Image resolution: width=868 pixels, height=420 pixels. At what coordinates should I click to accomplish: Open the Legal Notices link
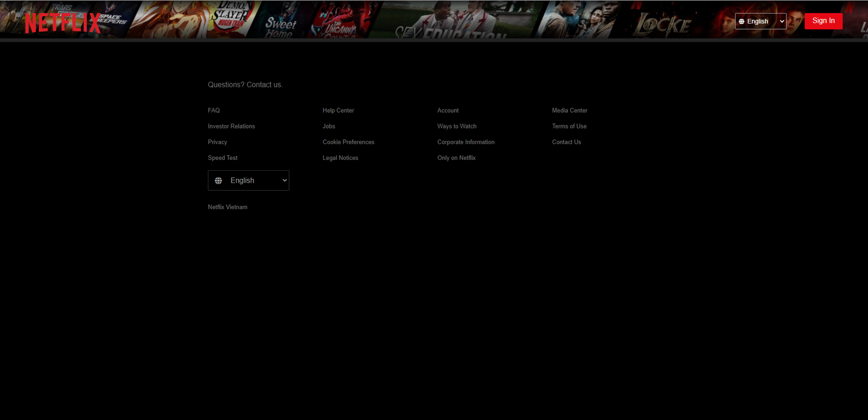pyautogui.click(x=340, y=158)
